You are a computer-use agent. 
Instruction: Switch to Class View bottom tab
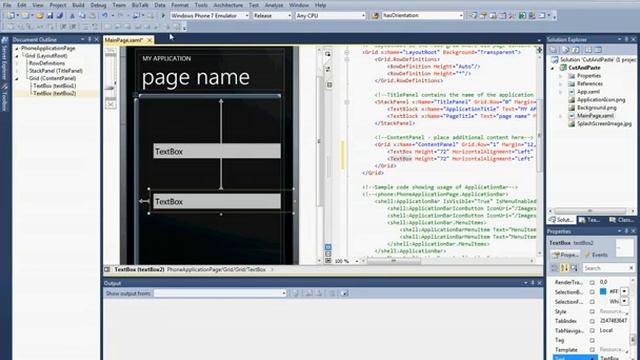[622, 220]
